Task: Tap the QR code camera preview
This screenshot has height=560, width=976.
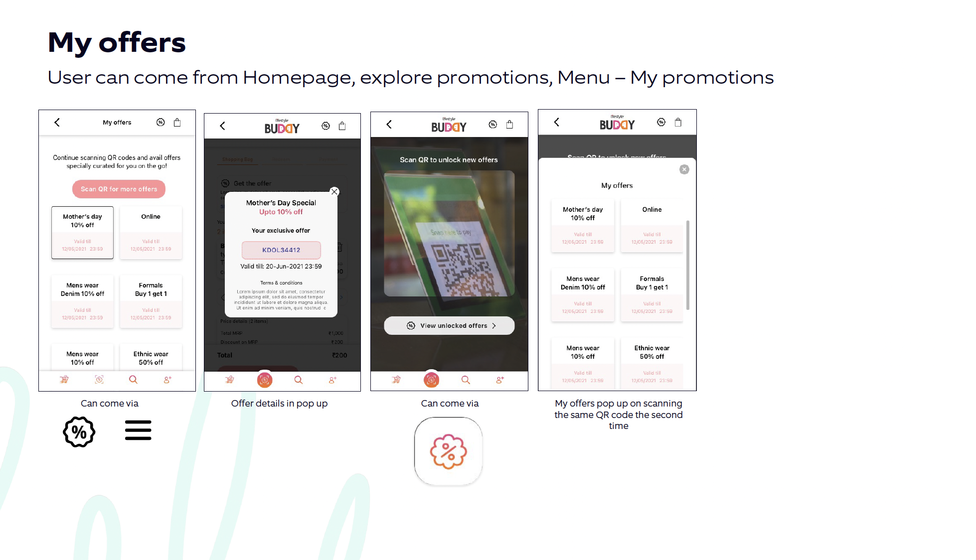Action: point(449,234)
